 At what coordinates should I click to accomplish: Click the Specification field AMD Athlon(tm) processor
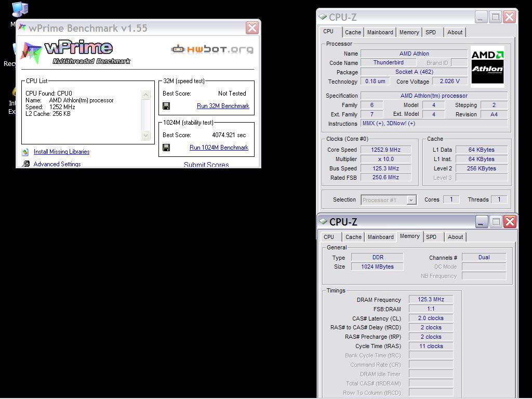[x=434, y=96]
